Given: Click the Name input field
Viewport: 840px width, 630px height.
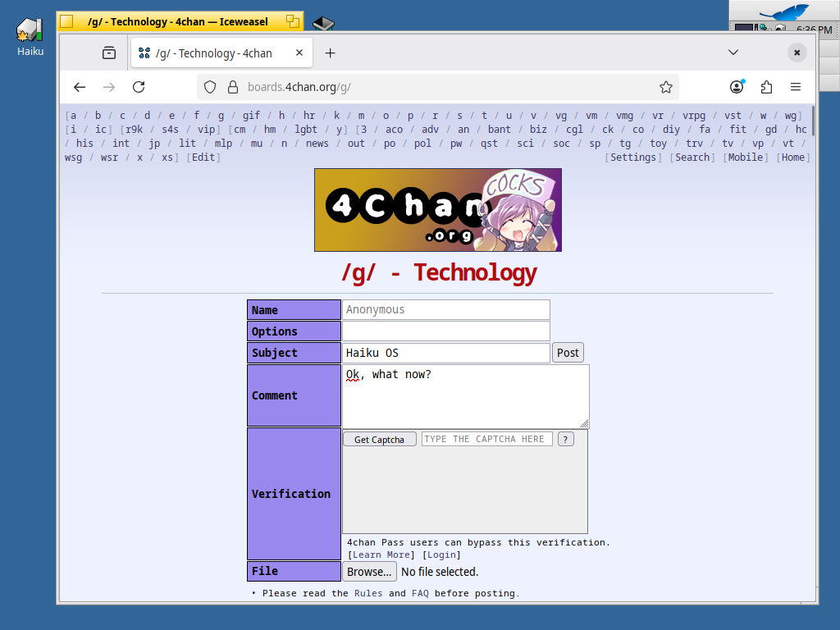Looking at the screenshot, I should [x=445, y=309].
